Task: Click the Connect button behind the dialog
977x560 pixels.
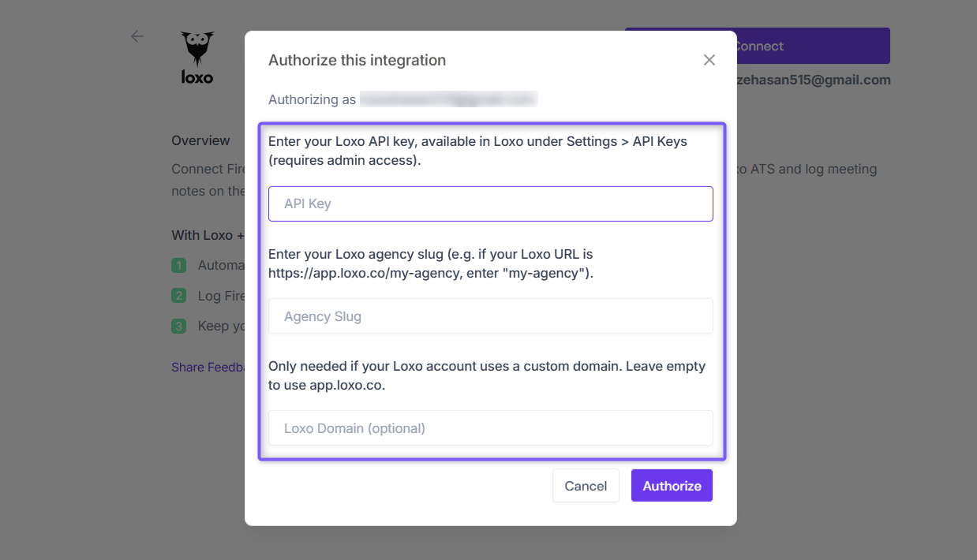Action: click(813, 46)
